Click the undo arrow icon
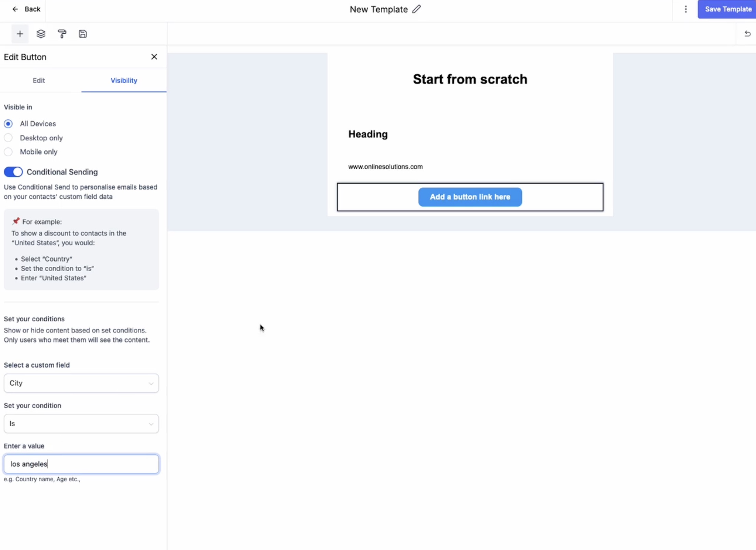Screen dimensions: 756x550 coord(747,34)
